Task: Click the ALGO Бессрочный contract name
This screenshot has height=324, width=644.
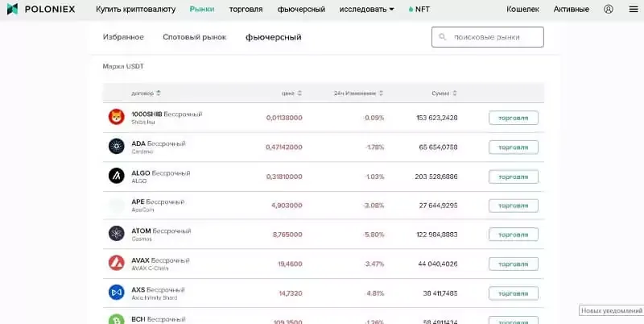Action: pos(160,173)
